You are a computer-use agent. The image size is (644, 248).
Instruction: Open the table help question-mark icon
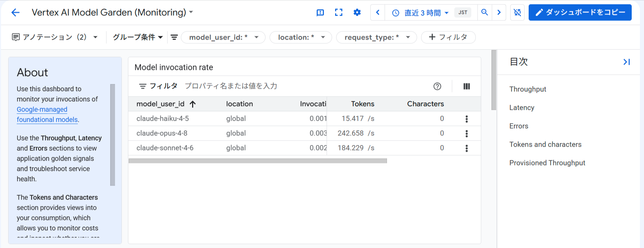click(437, 86)
